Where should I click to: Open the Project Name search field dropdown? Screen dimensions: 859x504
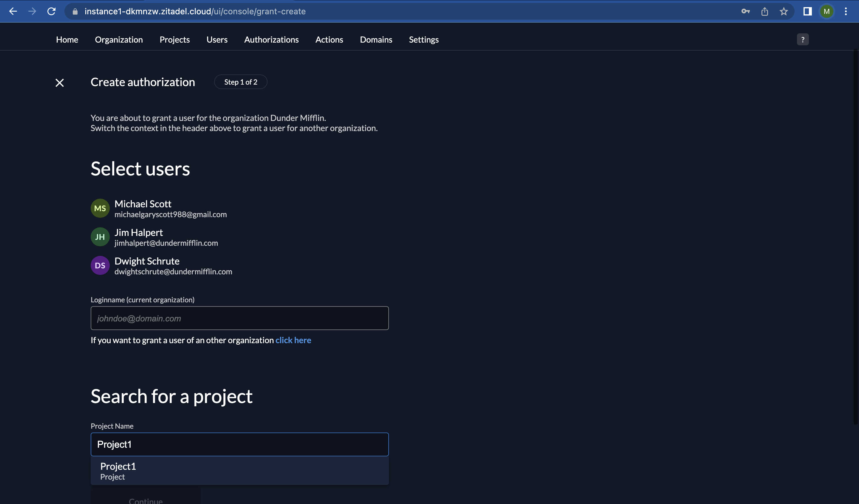pos(239,444)
